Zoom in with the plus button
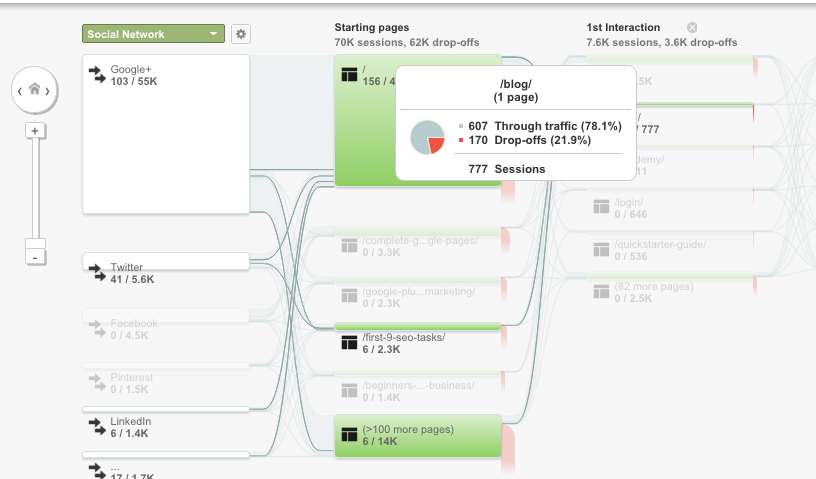816x479 pixels. 35,131
